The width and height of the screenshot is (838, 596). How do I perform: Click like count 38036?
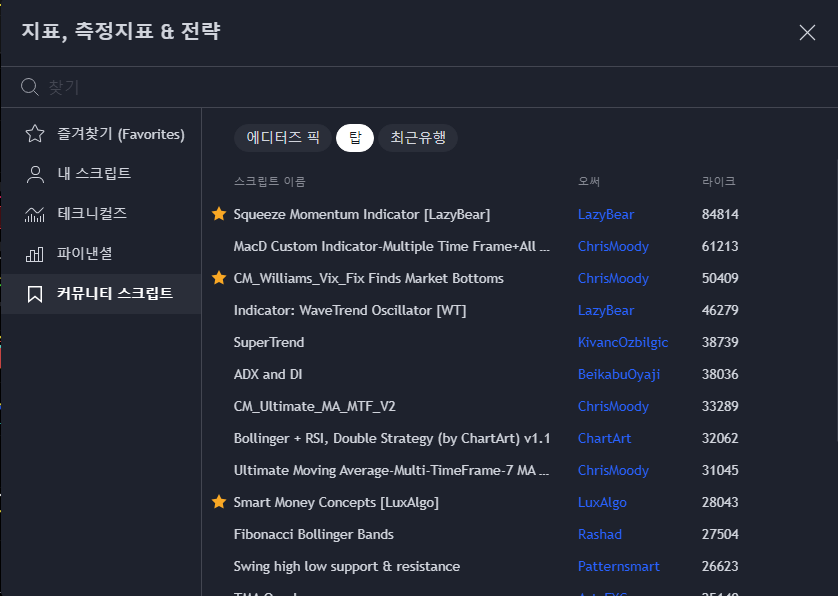coord(720,375)
